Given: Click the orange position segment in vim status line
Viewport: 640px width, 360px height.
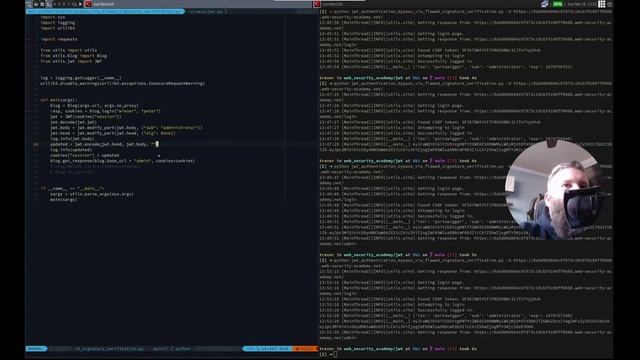Looking at the screenshot, I should 305,349.
